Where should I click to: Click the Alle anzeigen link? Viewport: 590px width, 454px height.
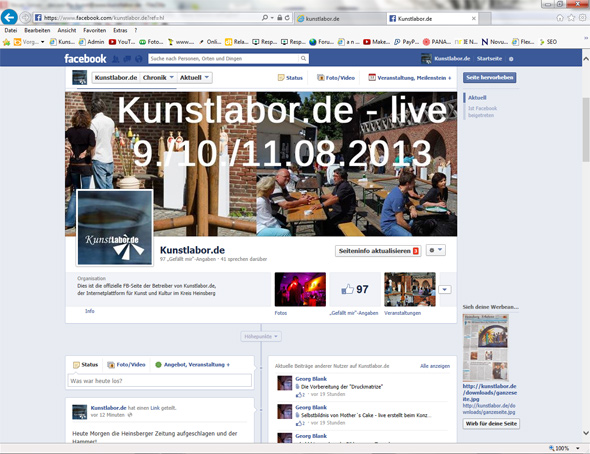click(x=435, y=366)
